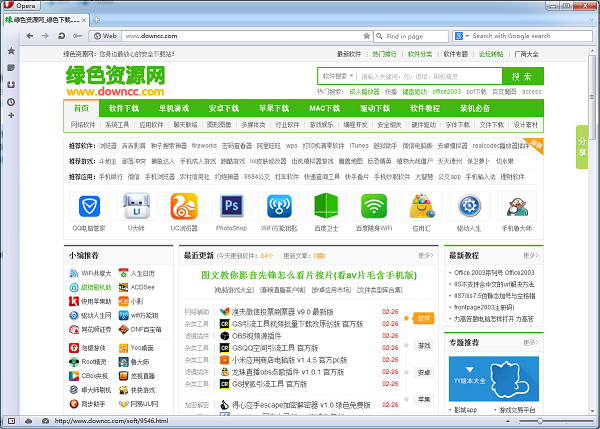Screen dimensions: 600x429
Task: Open the Notes panel in the sidebar
Action: point(11,68)
